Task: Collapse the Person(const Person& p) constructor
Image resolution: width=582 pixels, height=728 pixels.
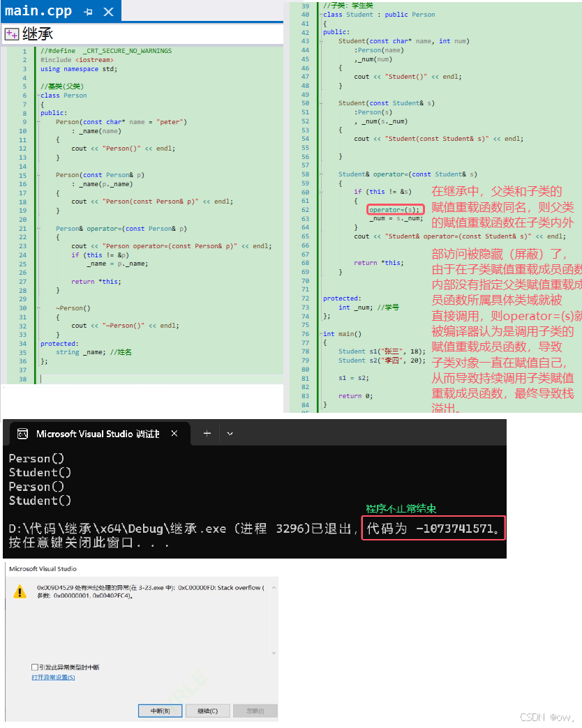Action: tap(38, 175)
